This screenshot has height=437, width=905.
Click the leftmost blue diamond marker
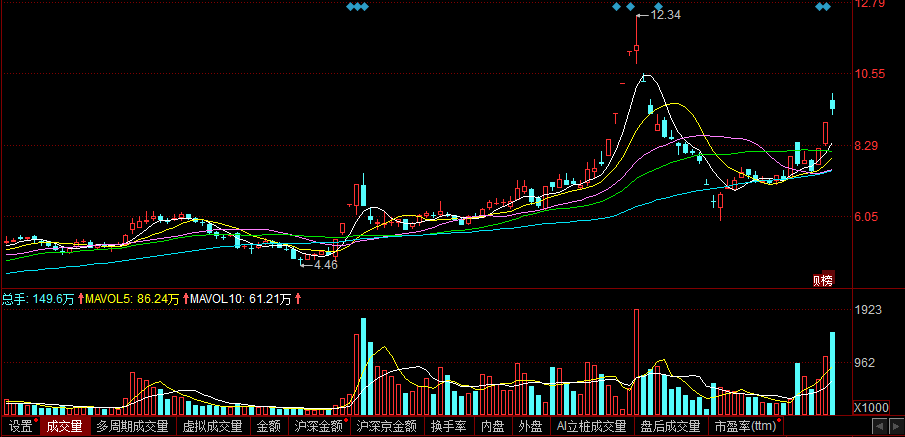click(350, 7)
